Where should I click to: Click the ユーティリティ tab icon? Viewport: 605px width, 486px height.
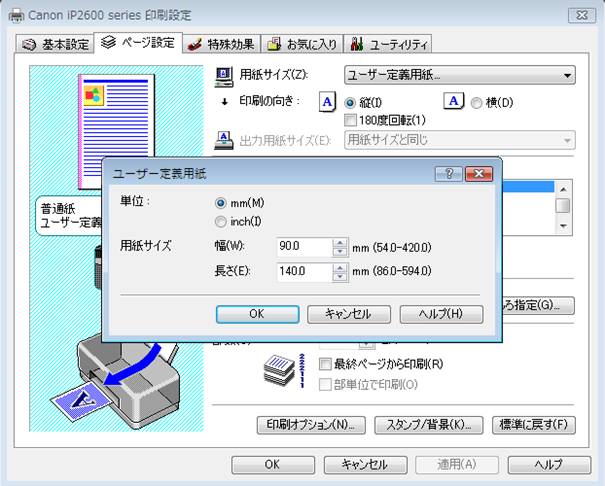pyautogui.click(x=357, y=44)
